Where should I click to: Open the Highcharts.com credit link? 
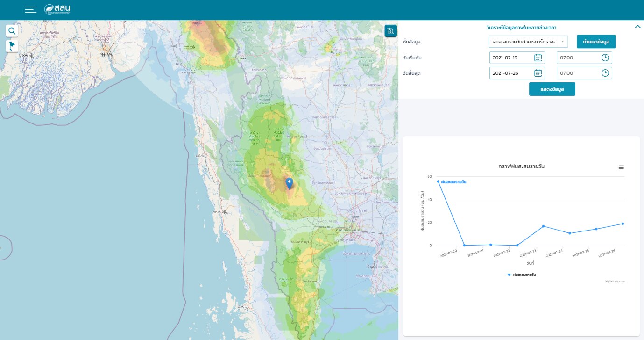pos(615,282)
